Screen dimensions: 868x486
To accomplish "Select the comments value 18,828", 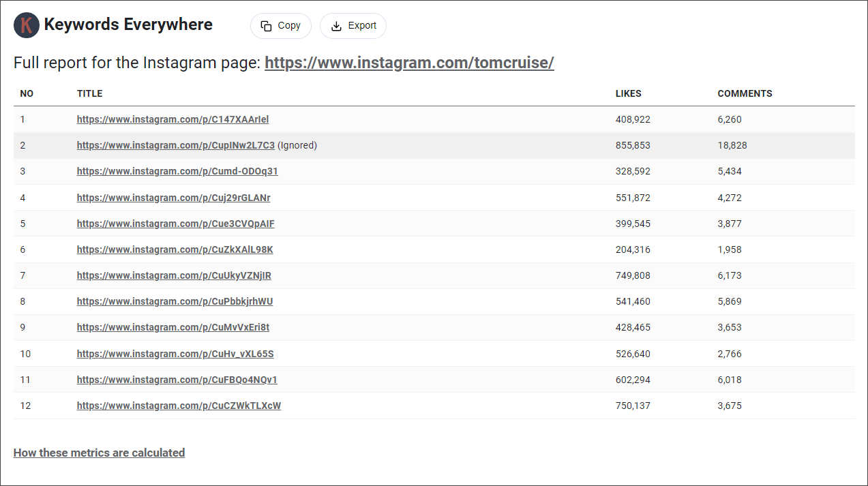I will tap(732, 145).
